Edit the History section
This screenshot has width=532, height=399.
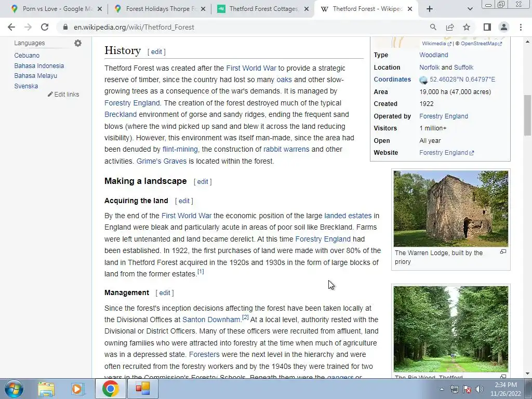point(156,52)
